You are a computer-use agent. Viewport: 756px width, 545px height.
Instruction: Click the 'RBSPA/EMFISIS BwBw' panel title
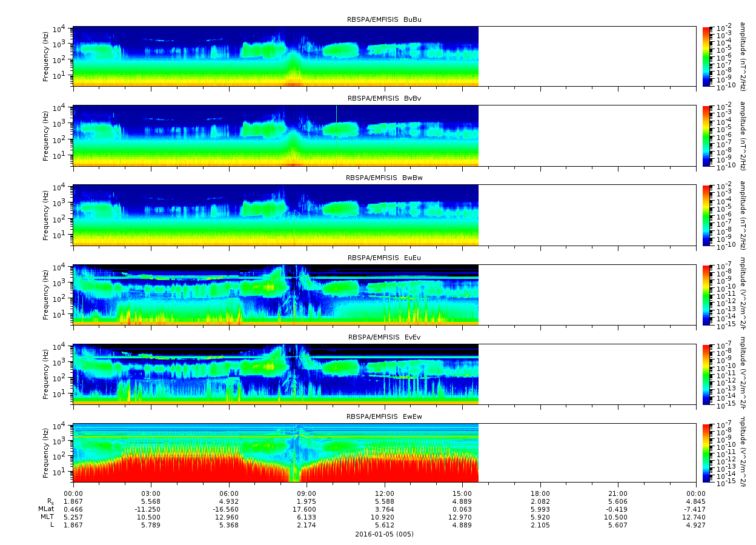pos(384,178)
